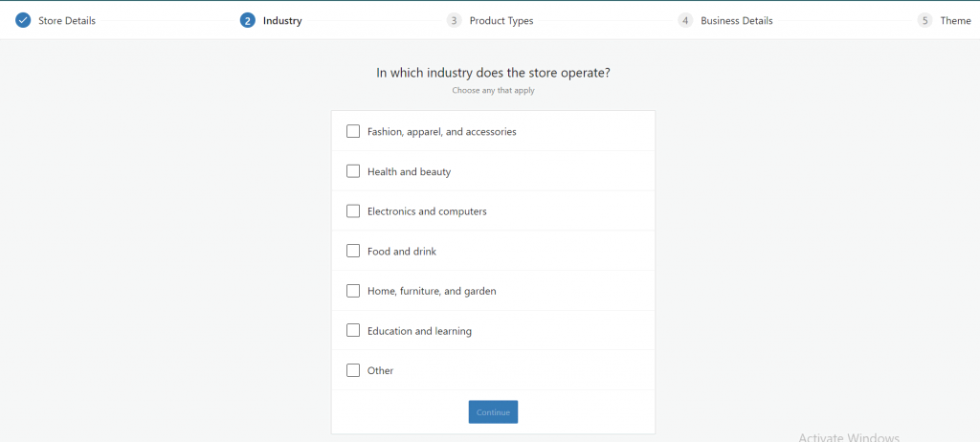Viewport: 980px width, 442px height.
Task: Click the step 3 number circle icon
Action: (x=454, y=20)
